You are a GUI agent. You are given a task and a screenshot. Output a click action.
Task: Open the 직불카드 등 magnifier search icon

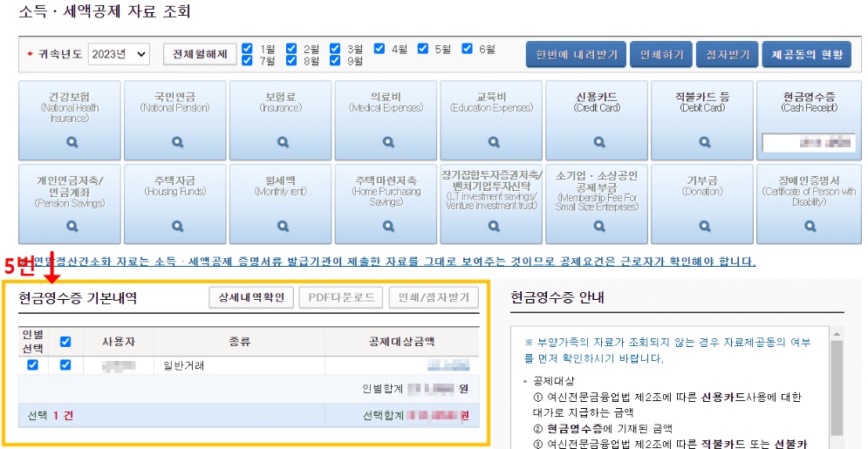coord(704,143)
